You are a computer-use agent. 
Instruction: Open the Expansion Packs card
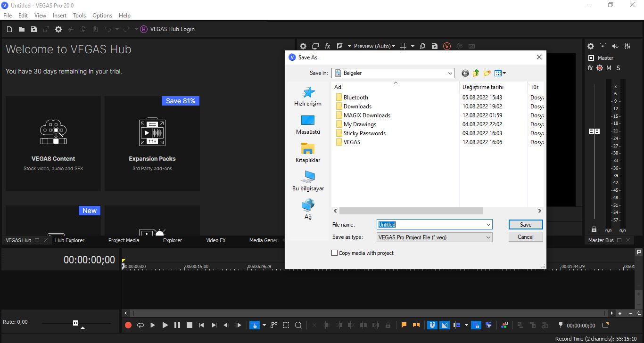[x=152, y=144]
